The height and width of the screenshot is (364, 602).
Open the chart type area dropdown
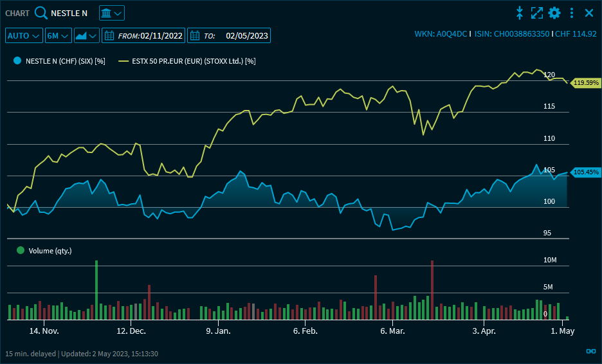point(87,35)
